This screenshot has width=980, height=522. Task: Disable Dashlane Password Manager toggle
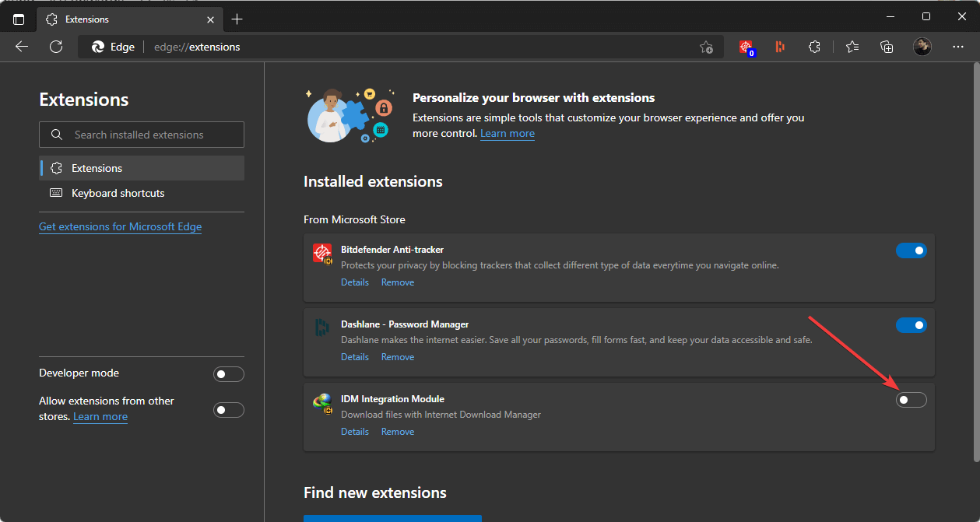pyautogui.click(x=912, y=325)
